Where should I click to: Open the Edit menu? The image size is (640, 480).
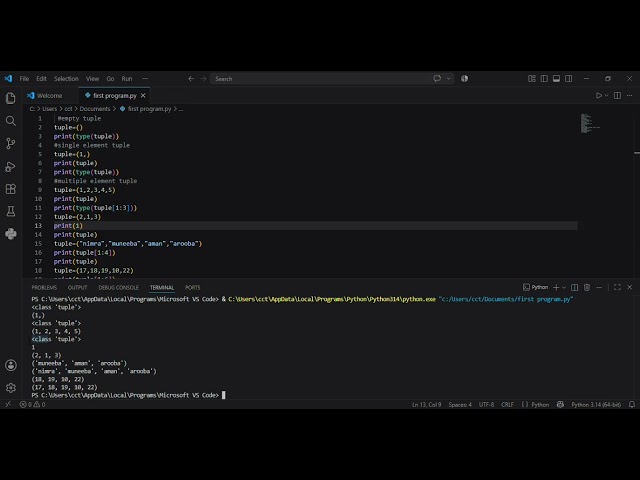tap(41, 78)
